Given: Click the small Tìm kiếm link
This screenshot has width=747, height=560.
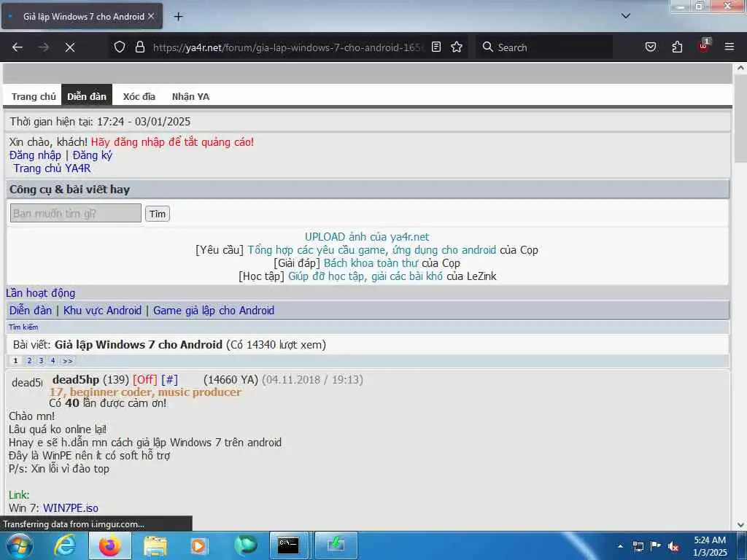Looking at the screenshot, I should coord(23,327).
